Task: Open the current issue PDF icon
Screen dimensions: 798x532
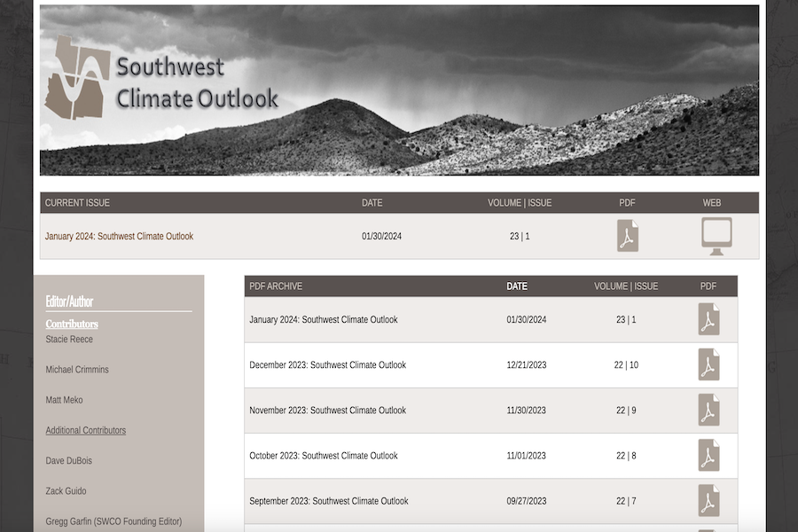Action: [x=628, y=236]
